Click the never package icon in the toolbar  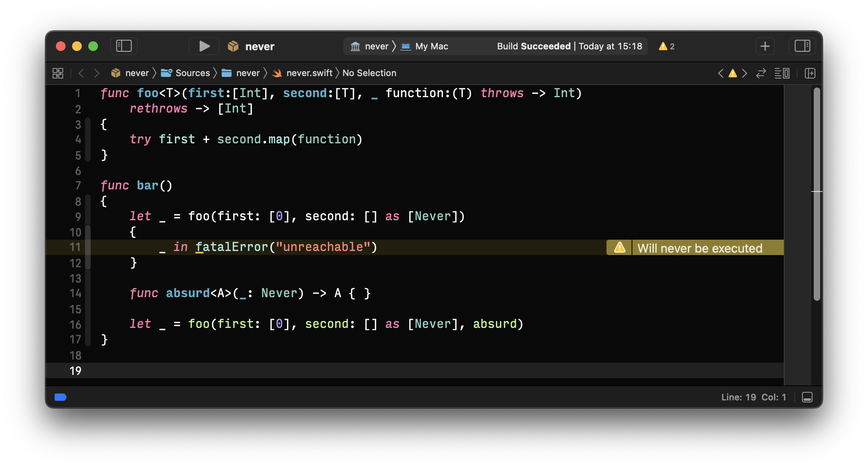point(233,46)
